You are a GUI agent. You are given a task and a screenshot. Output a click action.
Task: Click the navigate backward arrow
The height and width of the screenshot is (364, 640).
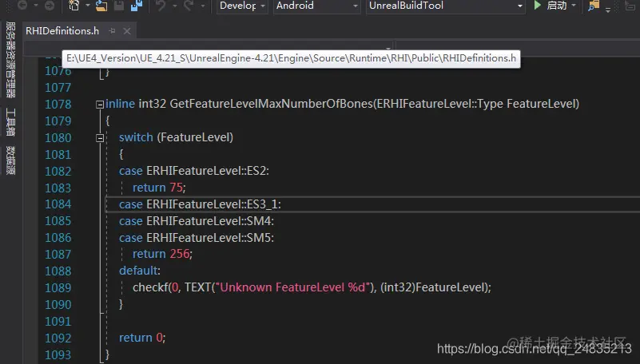click(22, 6)
